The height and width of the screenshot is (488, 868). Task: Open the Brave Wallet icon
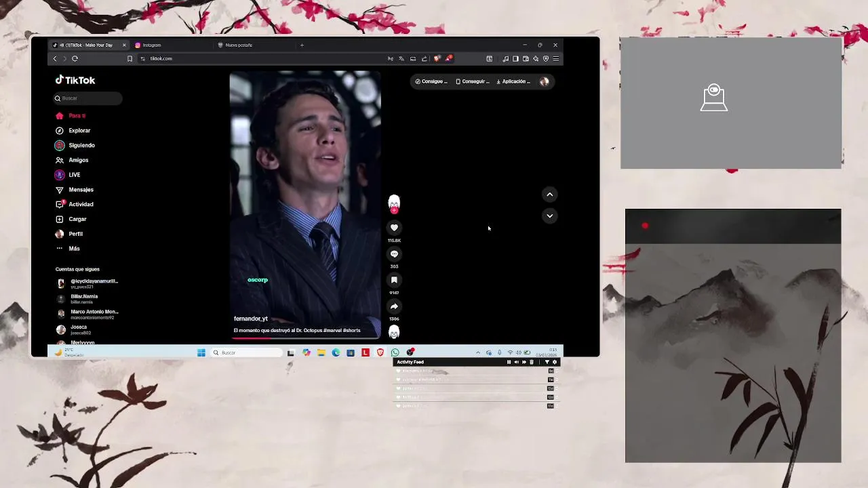526,59
